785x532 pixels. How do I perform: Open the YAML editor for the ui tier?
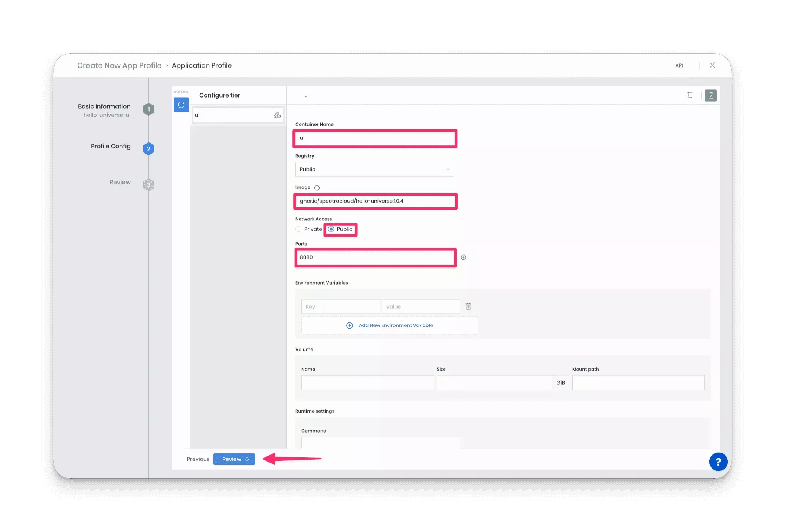(710, 95)
